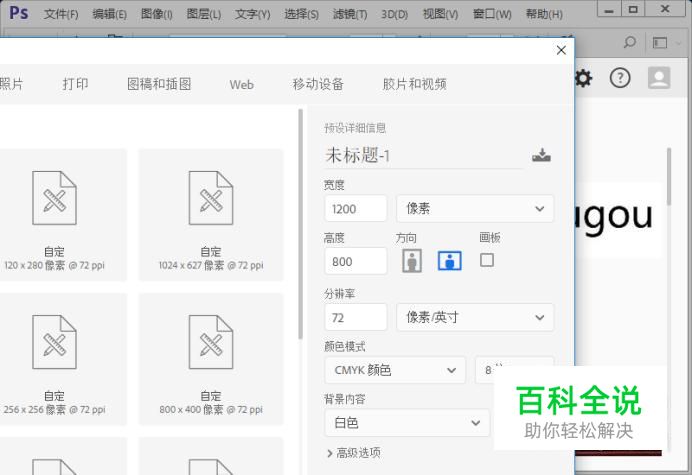This screenshot has width=692, height=475.
Task: Open the width unit 像素 dropdown
Action: point(475,208)
